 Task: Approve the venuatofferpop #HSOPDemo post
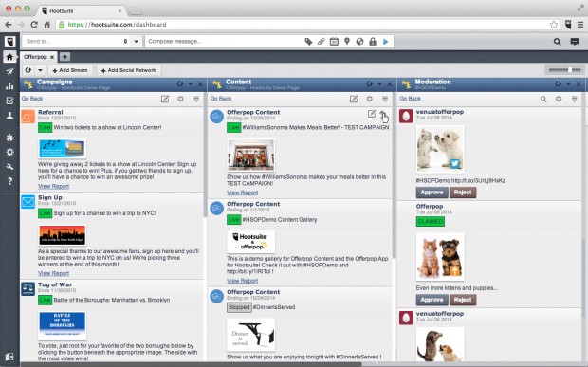point(432,193)
